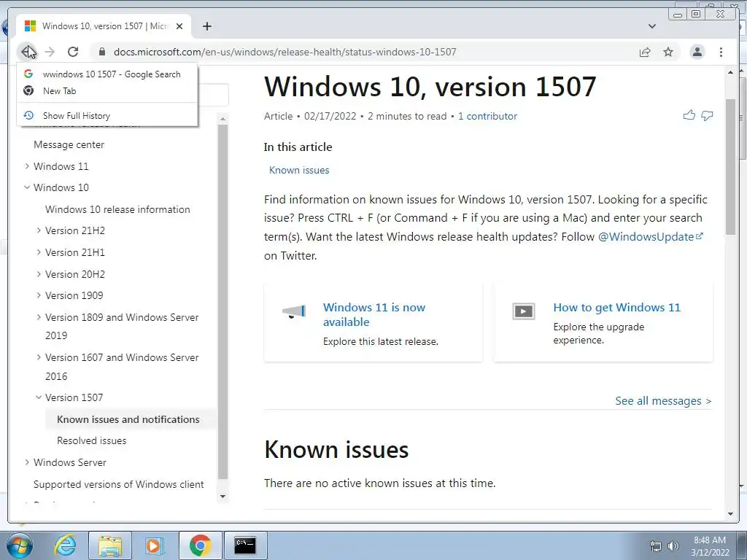Collapse the Windows 10 tree node
This screenshot has height=560, width=747.
(x=27, y=187)
